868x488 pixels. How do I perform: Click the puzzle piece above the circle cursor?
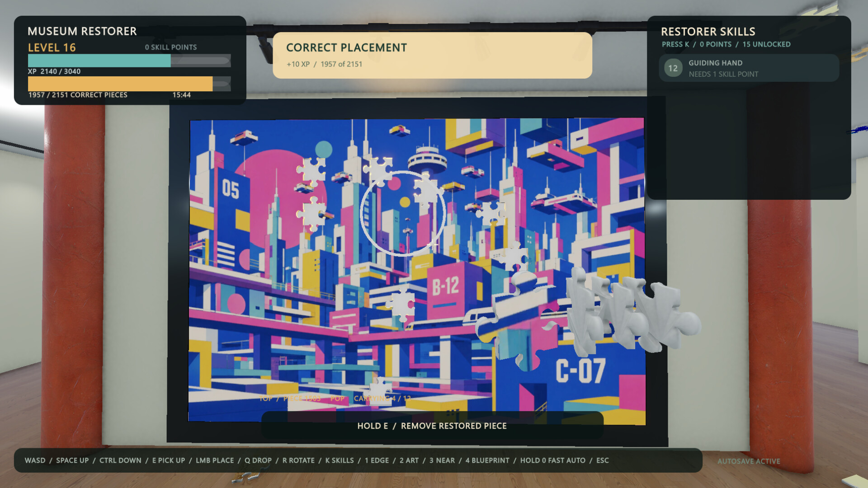(x=378, y=170)
